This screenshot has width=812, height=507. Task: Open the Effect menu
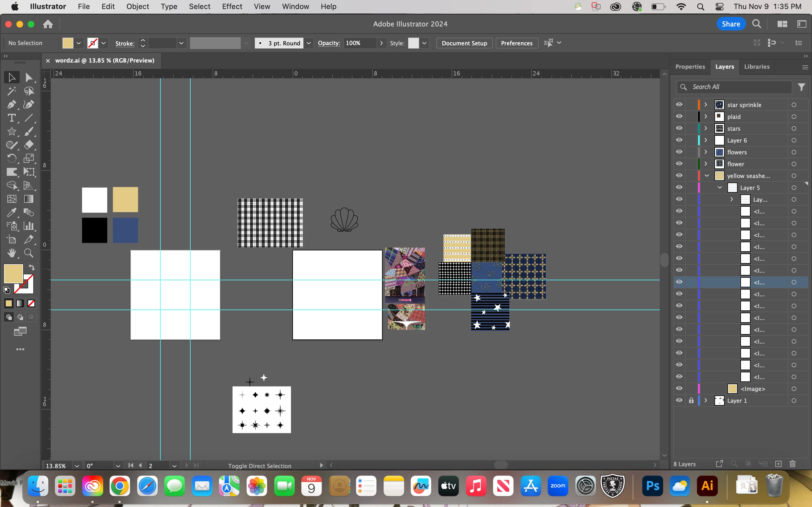click(x=232, y=6)
